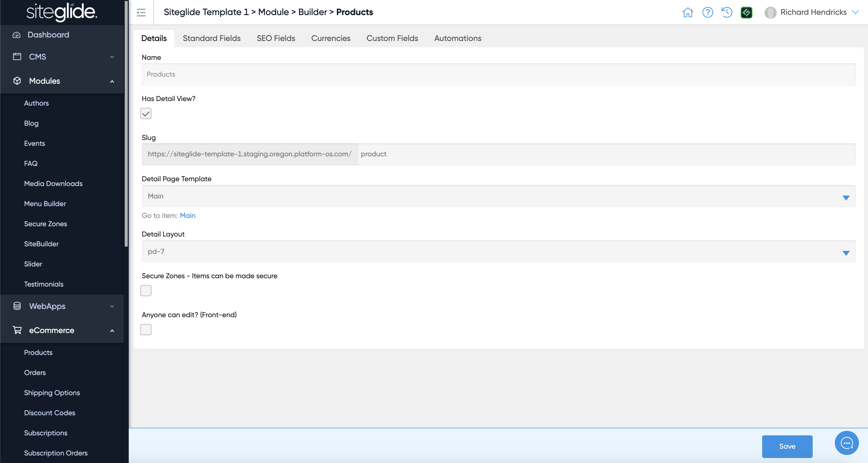Click the history clock icon
The image size is (868, 463).
(x=727, y=13)
